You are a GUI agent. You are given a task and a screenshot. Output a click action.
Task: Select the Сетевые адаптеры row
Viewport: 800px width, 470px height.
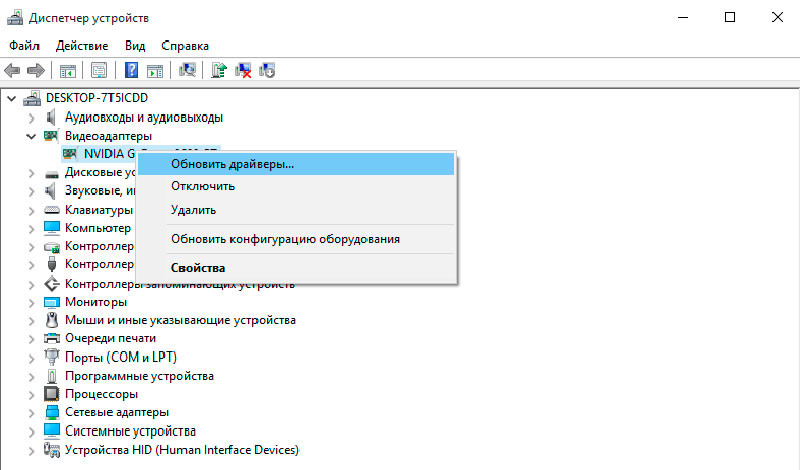tap(117, 412)
